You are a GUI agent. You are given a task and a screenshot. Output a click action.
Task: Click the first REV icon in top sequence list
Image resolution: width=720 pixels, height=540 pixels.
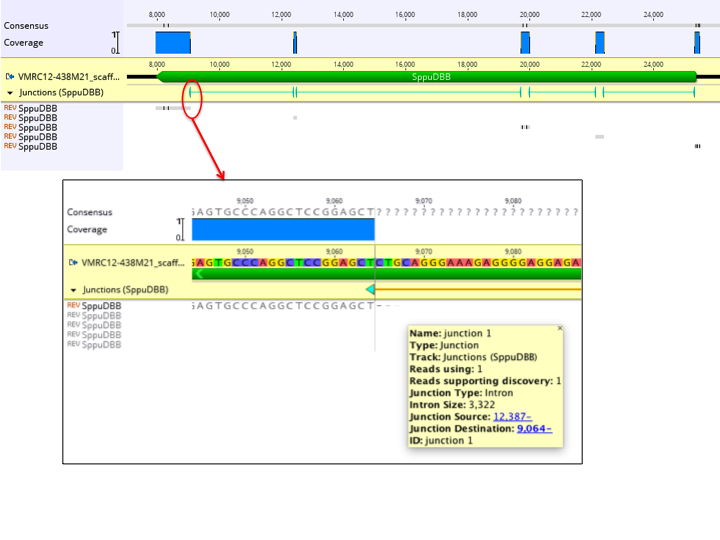tap(10, 108)
